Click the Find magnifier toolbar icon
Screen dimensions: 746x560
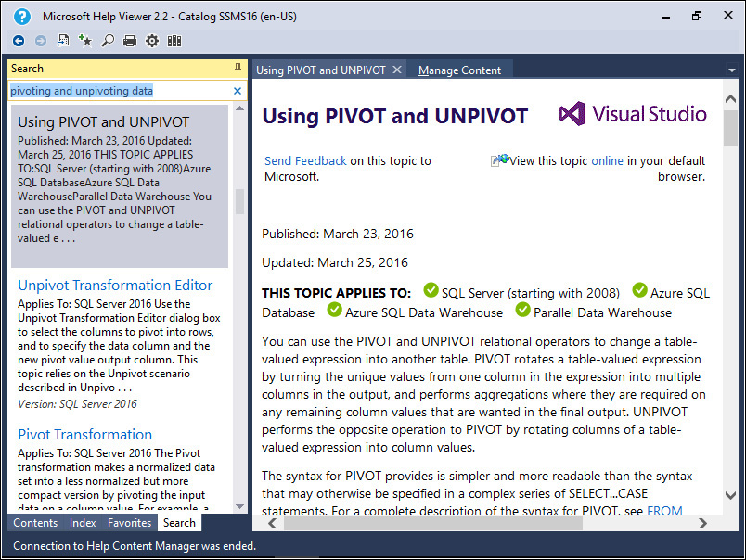(x=108, y=41)
